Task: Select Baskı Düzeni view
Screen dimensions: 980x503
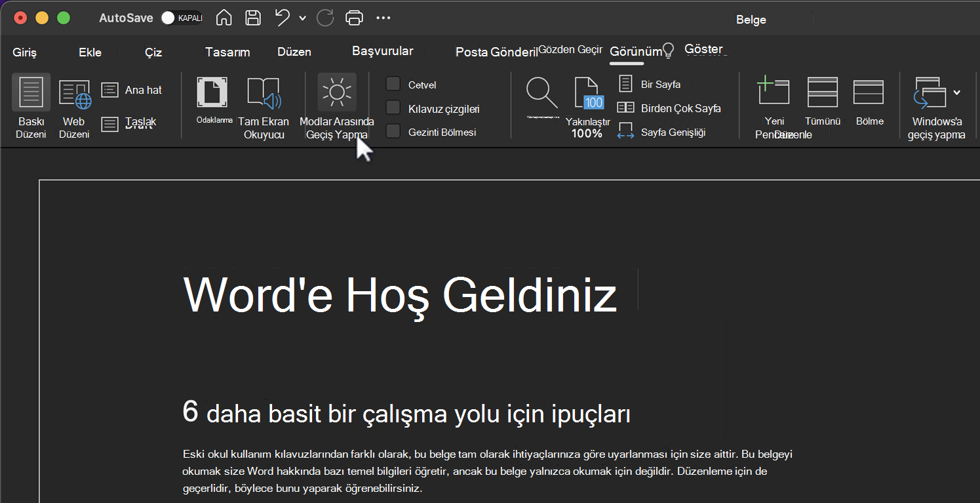Action: [31, 107]
